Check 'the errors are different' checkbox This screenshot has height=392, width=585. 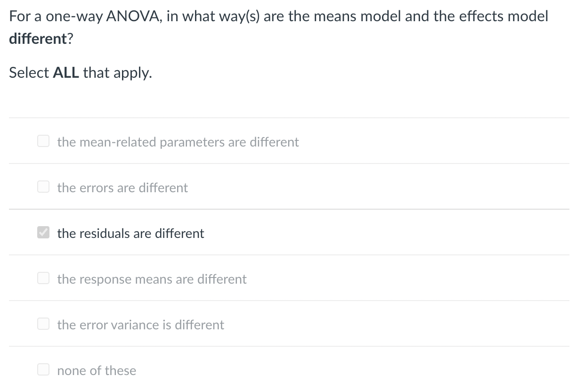(43, 186)
